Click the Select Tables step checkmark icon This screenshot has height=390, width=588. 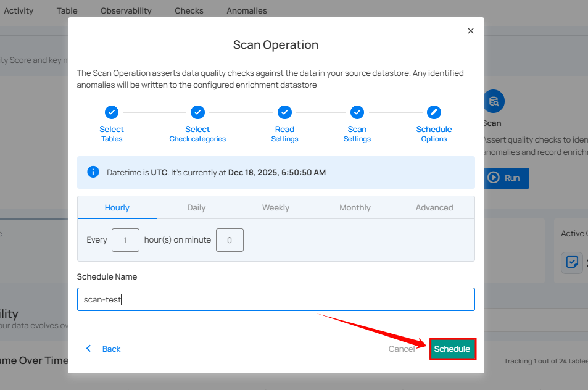(112, 112)
